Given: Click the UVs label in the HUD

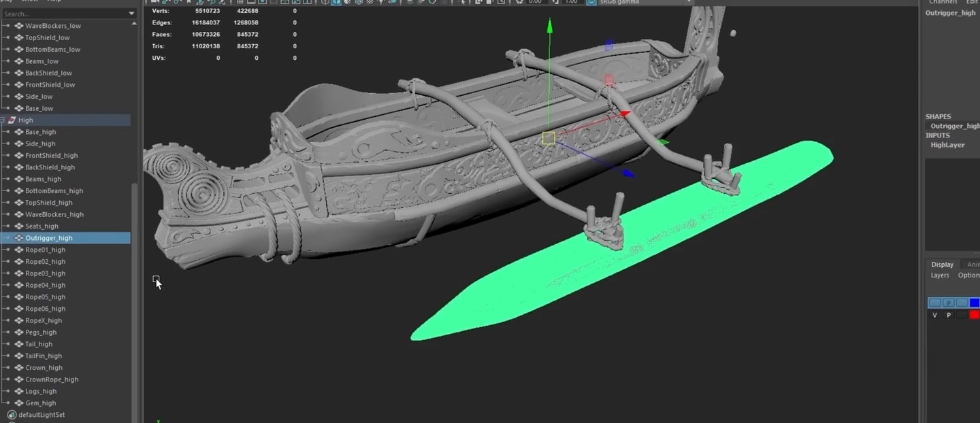Looking at the screenshot, I should coord(159,58).
